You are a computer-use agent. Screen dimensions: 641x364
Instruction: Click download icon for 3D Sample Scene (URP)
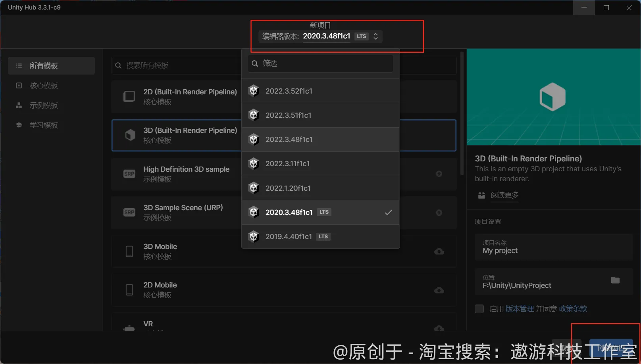point(439,213)
